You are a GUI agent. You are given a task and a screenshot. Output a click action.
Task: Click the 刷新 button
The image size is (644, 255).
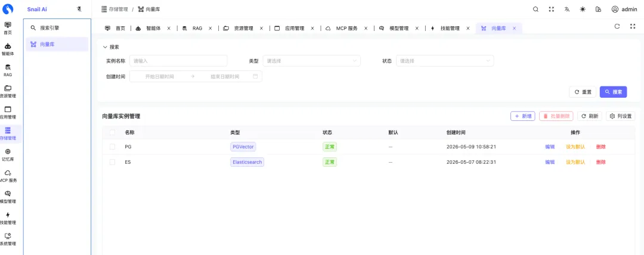point(590,116)
